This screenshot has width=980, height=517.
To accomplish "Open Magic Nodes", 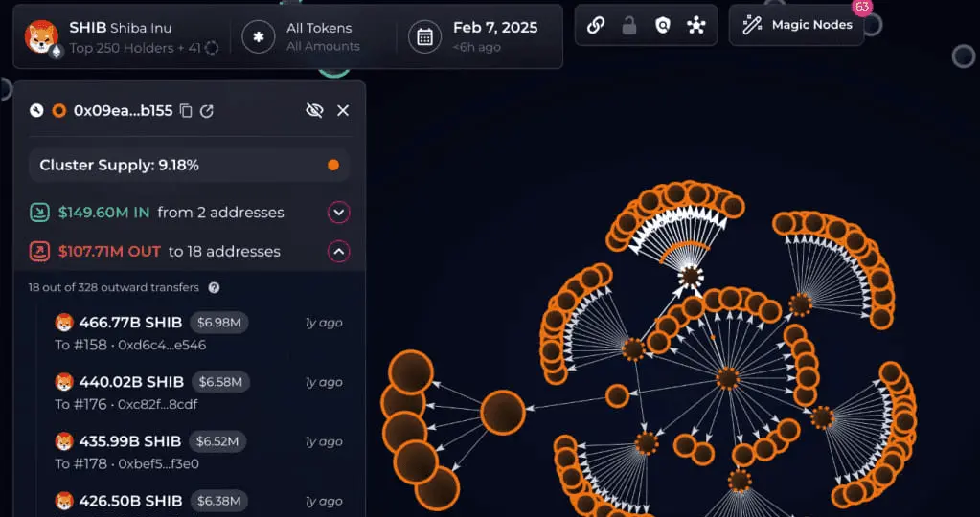I will pyautogui.click(x=796, y=26).
